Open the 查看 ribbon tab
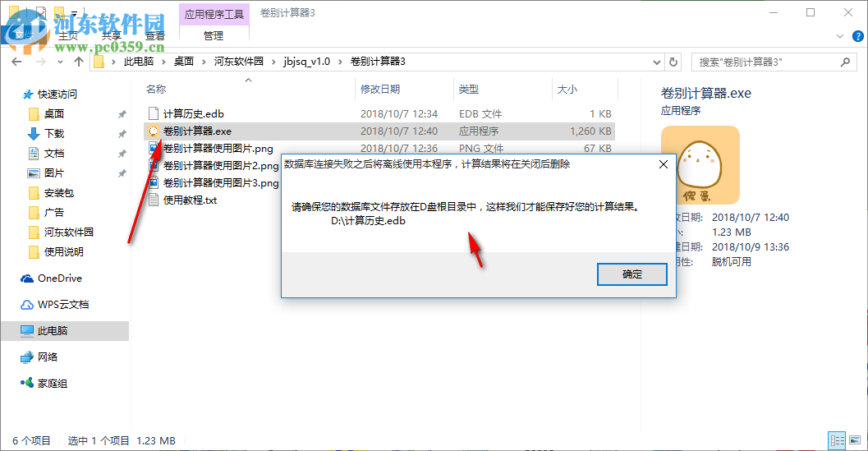This screenshot has height=451, width=868. point(155,36)
